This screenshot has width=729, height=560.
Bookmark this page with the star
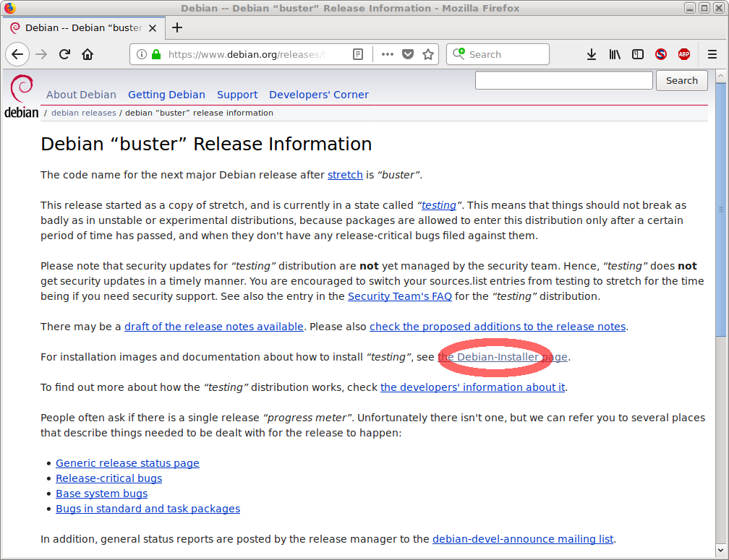(x=428, y=54)
